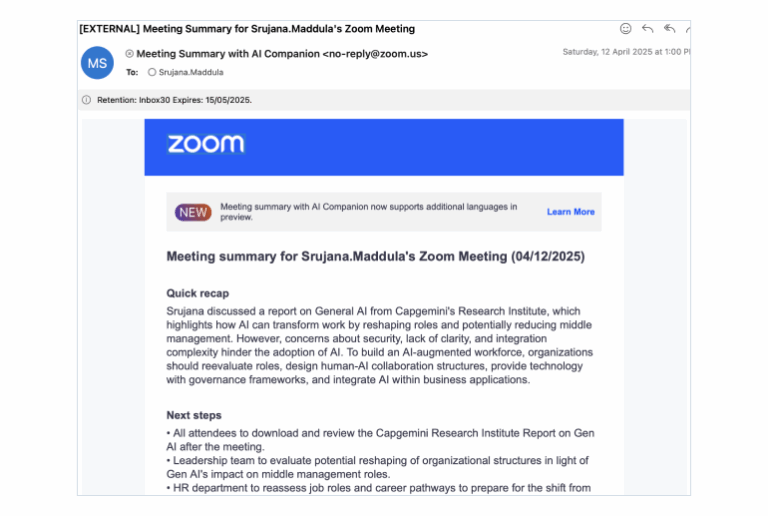Click the Next steps heading
The width and height of the screenshot is (768, 516).
point(194,415)
